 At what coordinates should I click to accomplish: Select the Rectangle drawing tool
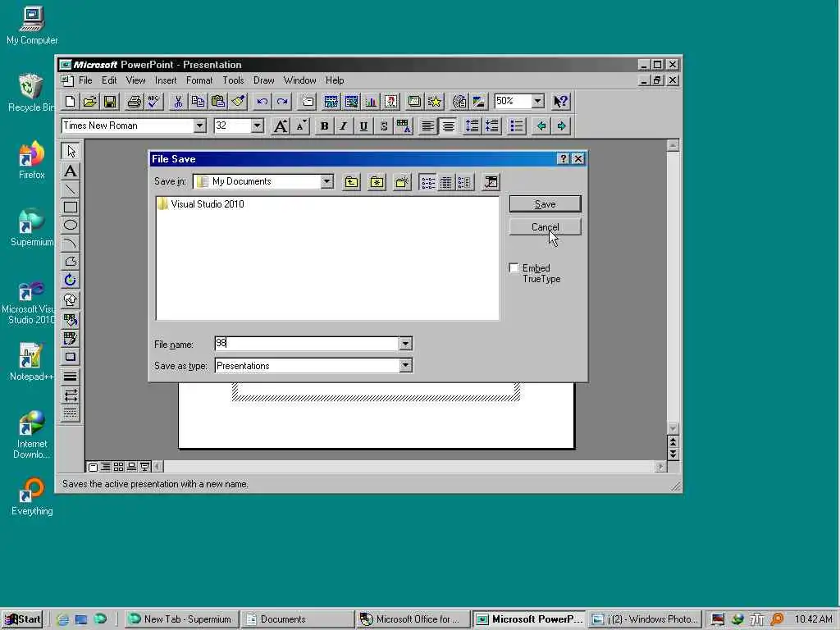coord(71,208)
